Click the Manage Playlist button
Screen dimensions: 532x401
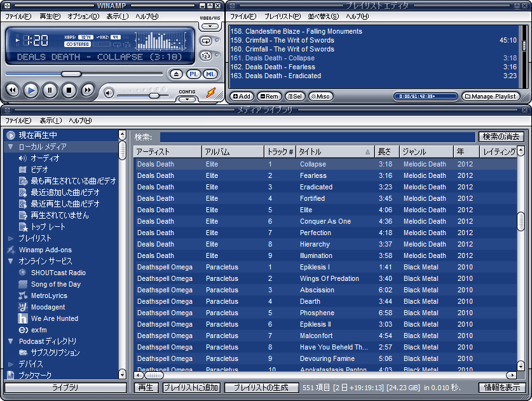tap(490, 97)
